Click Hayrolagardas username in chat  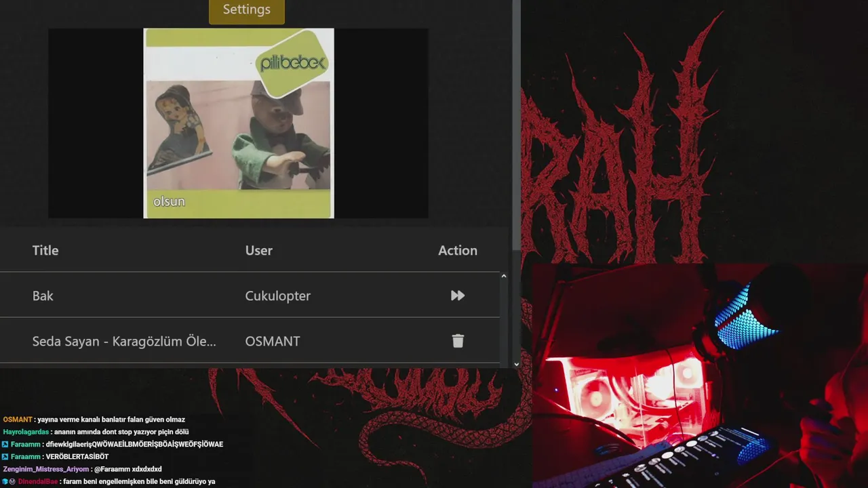(x=26, y=432)
